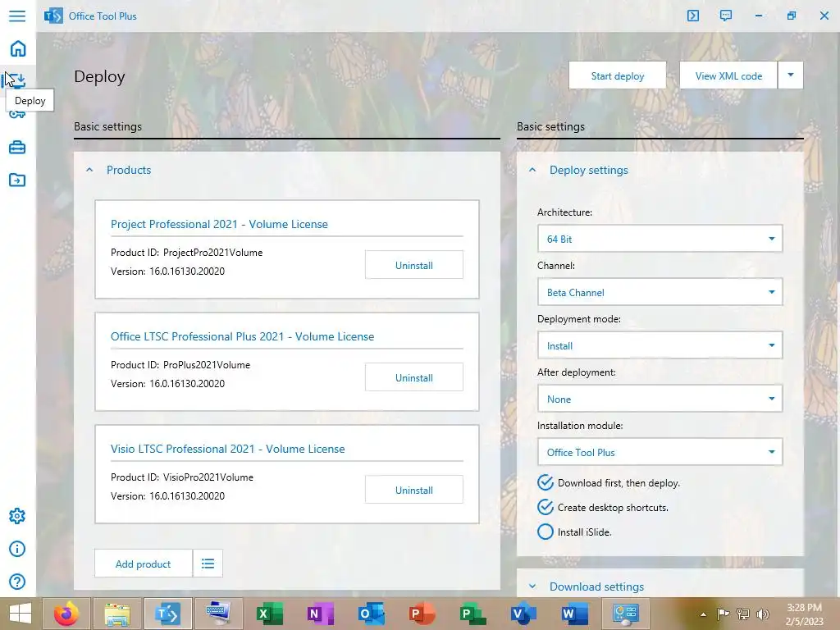840x630 pixels.
Task: Open Settings gear in the sidebar
Action: coord(17,516)
